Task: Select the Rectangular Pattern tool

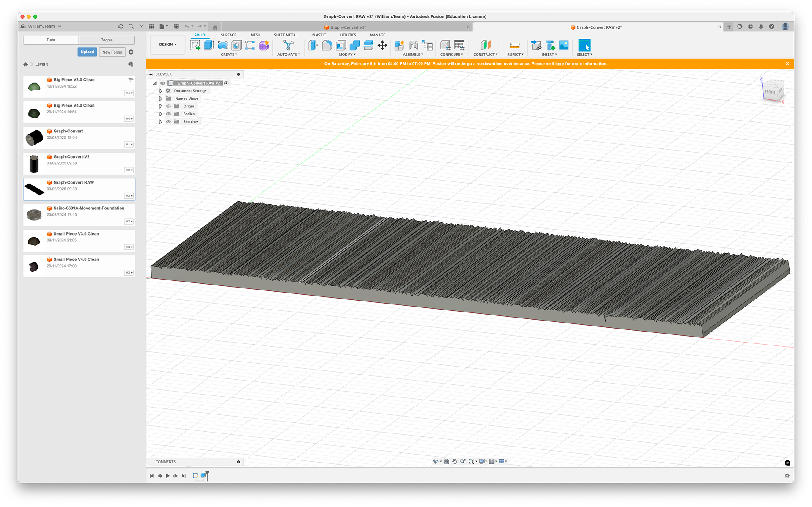Action: tap(250, 45)
